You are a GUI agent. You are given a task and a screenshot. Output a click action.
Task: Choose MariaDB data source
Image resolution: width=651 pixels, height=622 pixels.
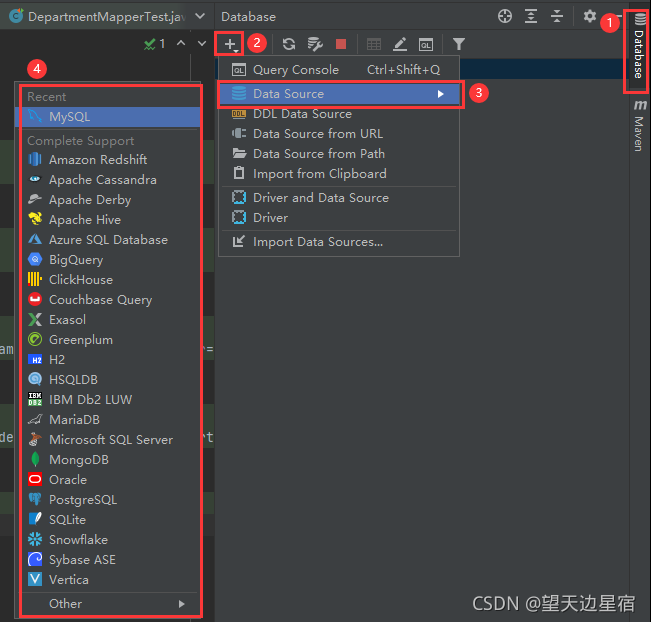(x=108, y=420)
